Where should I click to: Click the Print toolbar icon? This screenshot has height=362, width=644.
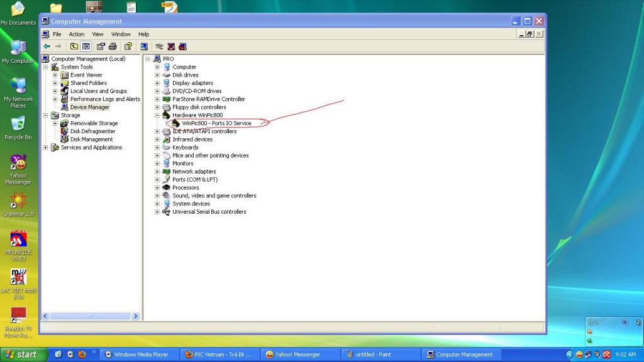[x=113, y=47]
